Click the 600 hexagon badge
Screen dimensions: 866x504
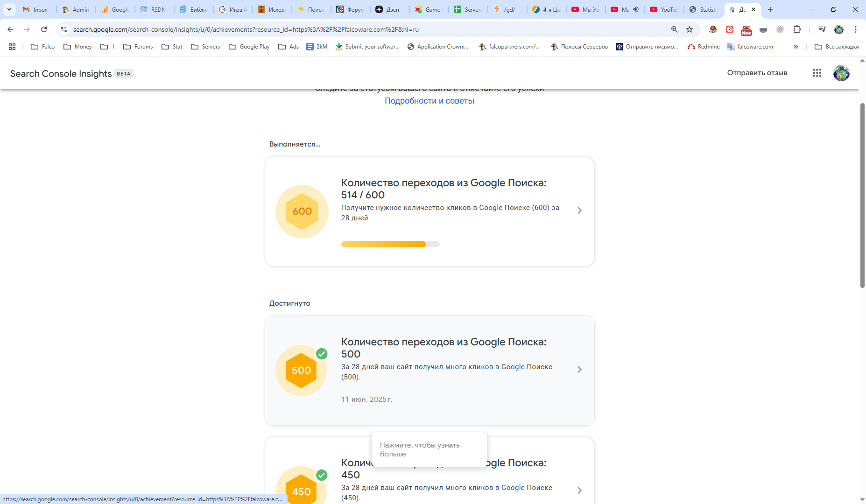302,211
